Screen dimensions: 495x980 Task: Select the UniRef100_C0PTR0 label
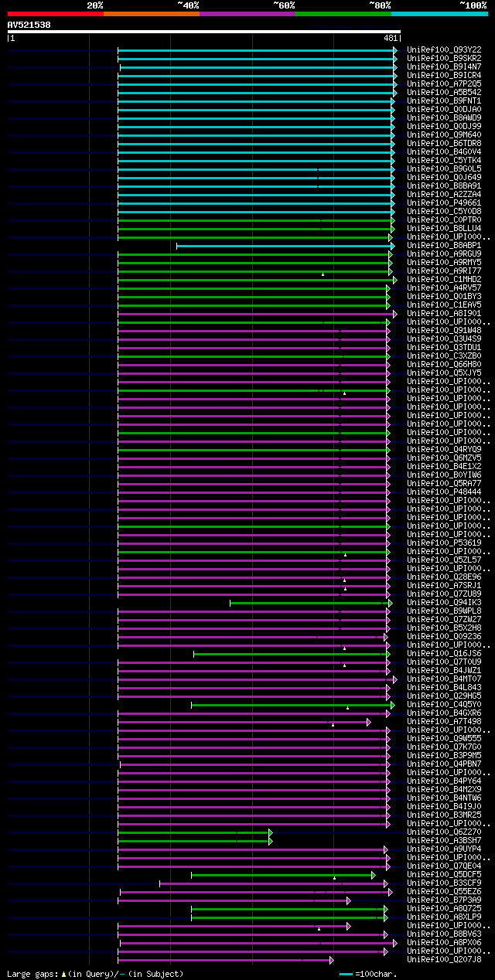(x=444, y=219)
